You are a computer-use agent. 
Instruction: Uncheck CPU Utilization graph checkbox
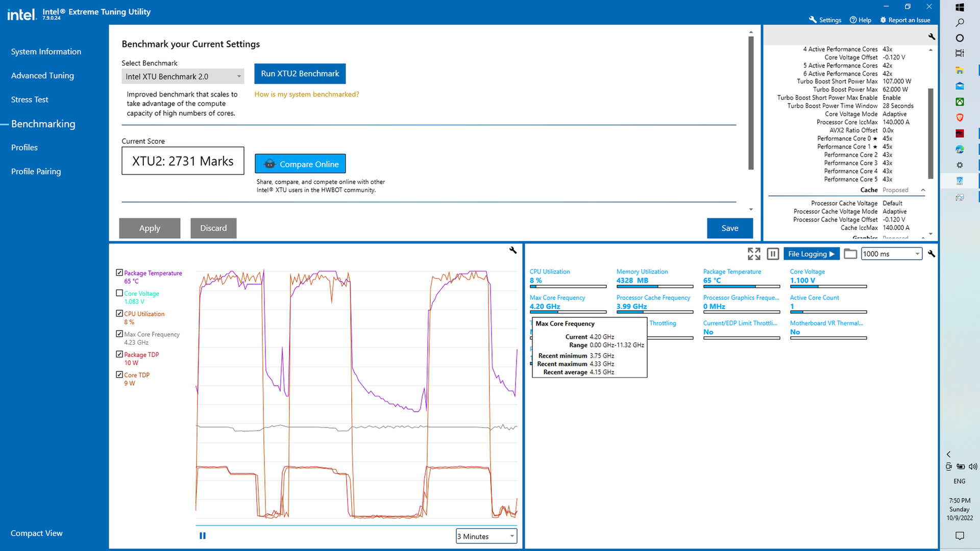click(119, 313)
